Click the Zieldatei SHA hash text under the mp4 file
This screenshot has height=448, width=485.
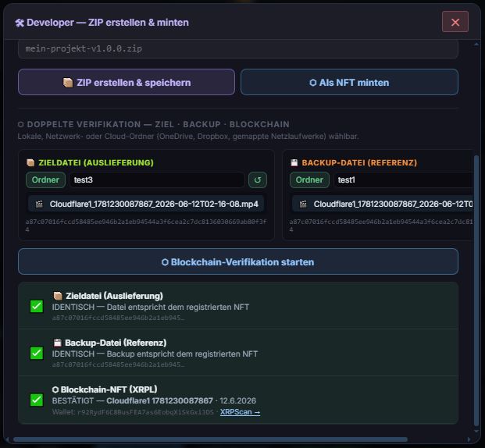(x=146, y=226)
